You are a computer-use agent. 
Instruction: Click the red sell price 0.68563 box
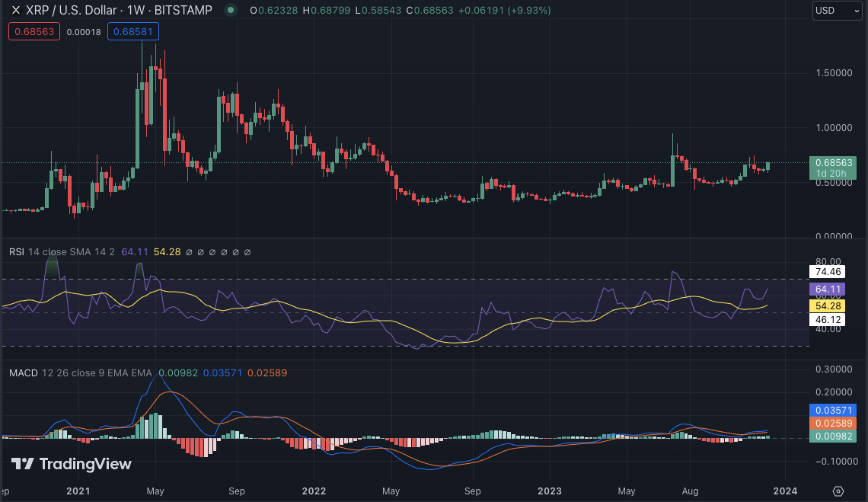point(34,32)
